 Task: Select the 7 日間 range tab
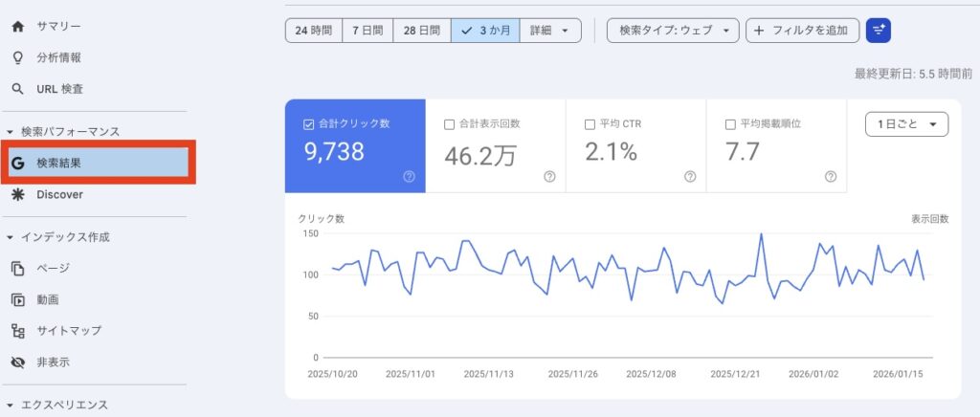[367, 30]
